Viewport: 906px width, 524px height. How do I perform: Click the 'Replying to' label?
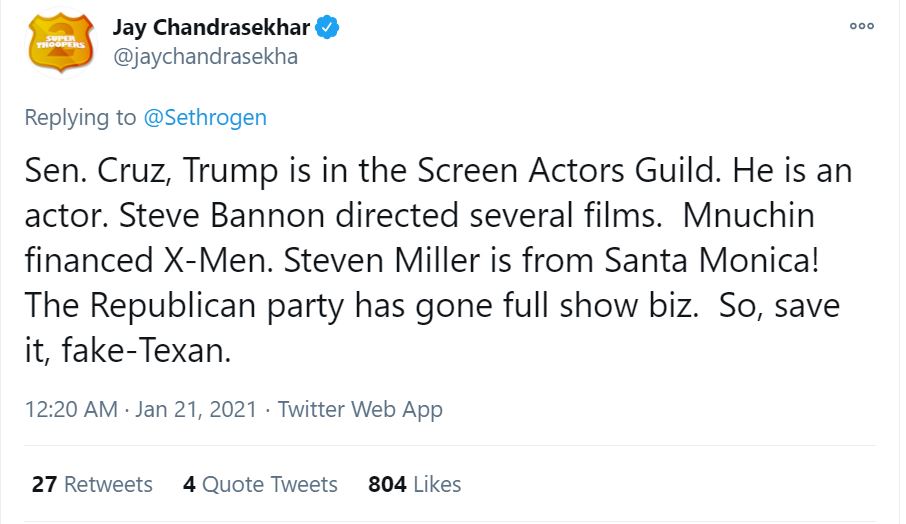[x=80, y=117]
